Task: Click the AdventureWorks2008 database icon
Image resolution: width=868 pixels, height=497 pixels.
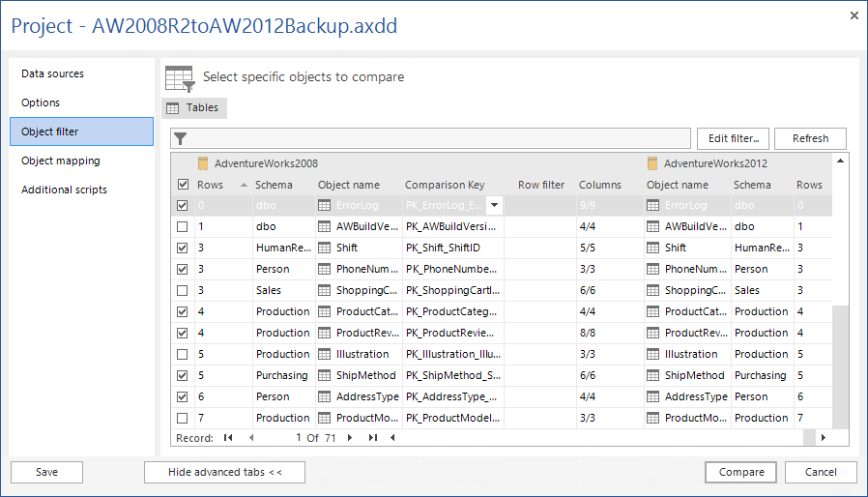Action: click(203, 163)
